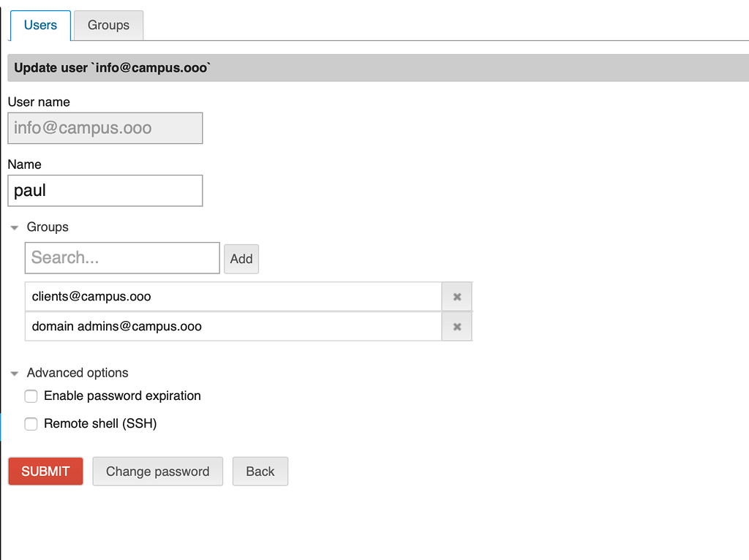Click the disabled User name field

[105, 128]
